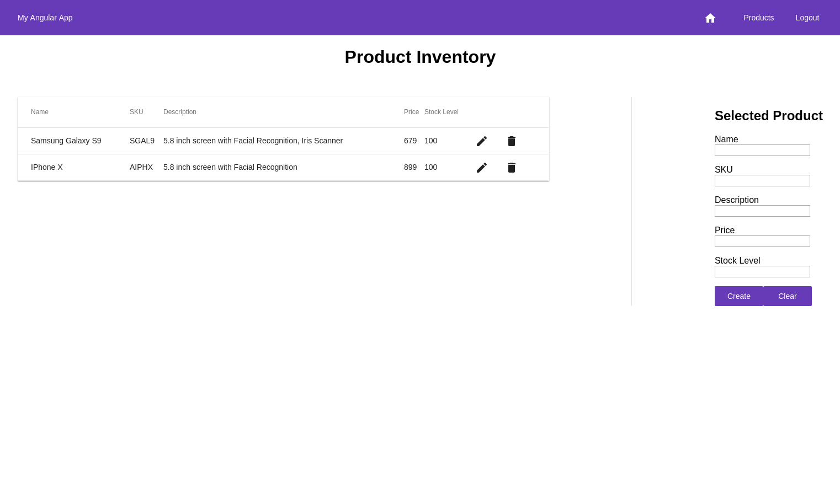Edit the Samsung Galaxy S9 product
This screenshot has height=504, width=840.
pos(482,141)
